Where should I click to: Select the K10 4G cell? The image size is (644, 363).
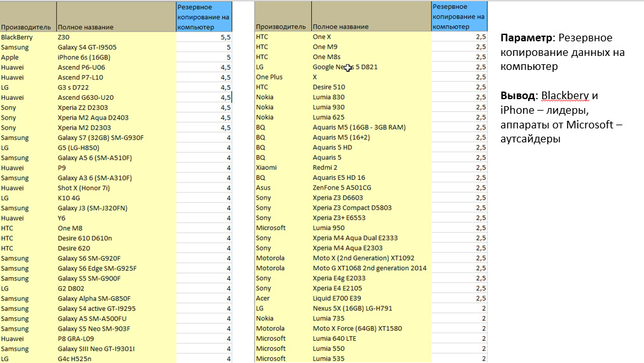coord(116,198)
